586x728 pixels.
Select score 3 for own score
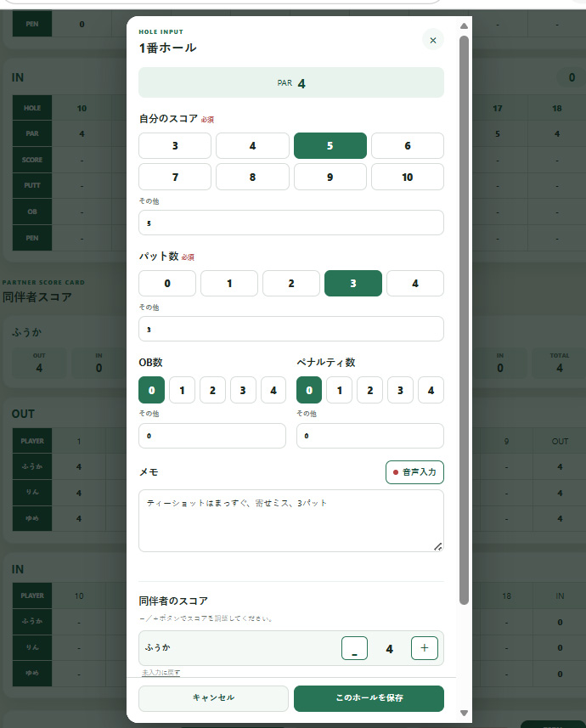[x=175, y=146]
